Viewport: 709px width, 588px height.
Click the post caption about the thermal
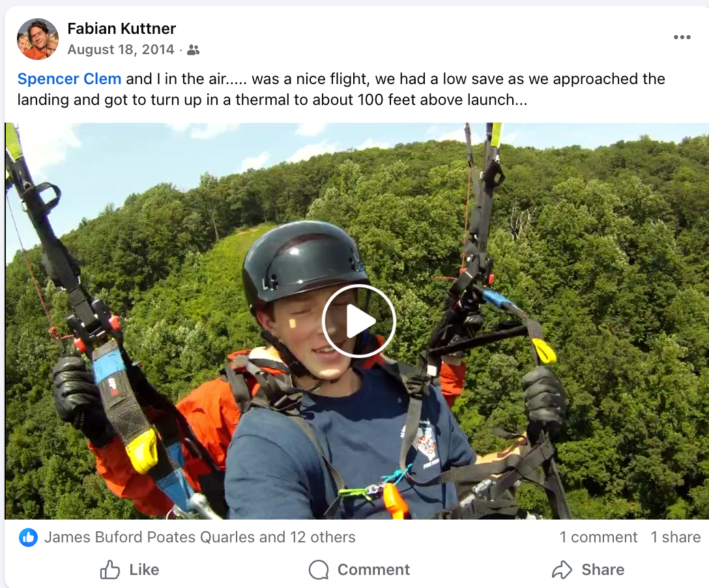341,89
